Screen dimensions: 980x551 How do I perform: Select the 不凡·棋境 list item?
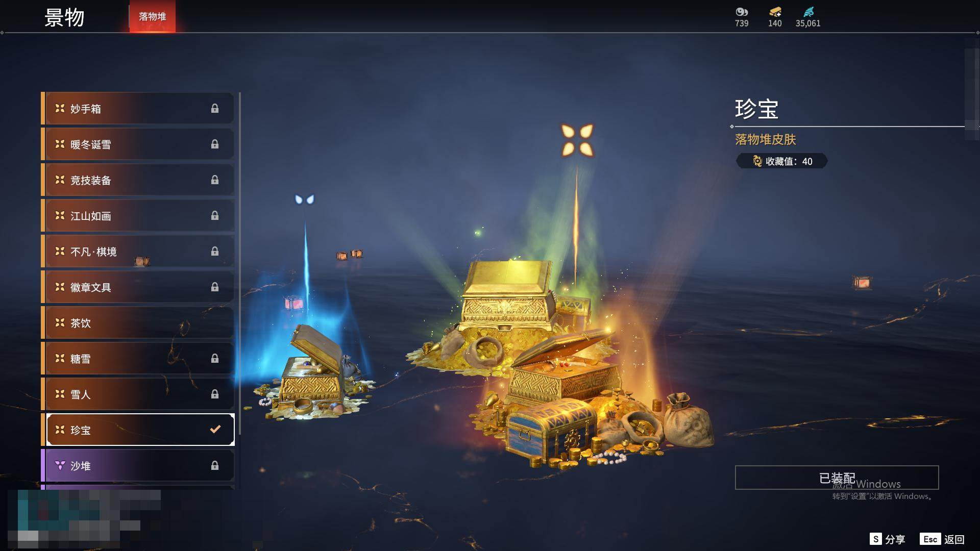pyautogui.click(x=138, y=251)
